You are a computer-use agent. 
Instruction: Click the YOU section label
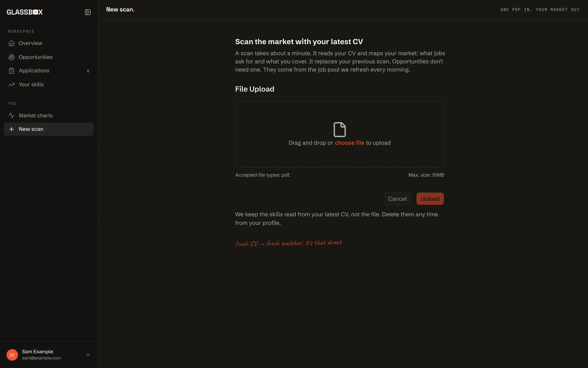pyautogui.click(x=13, y=103)
